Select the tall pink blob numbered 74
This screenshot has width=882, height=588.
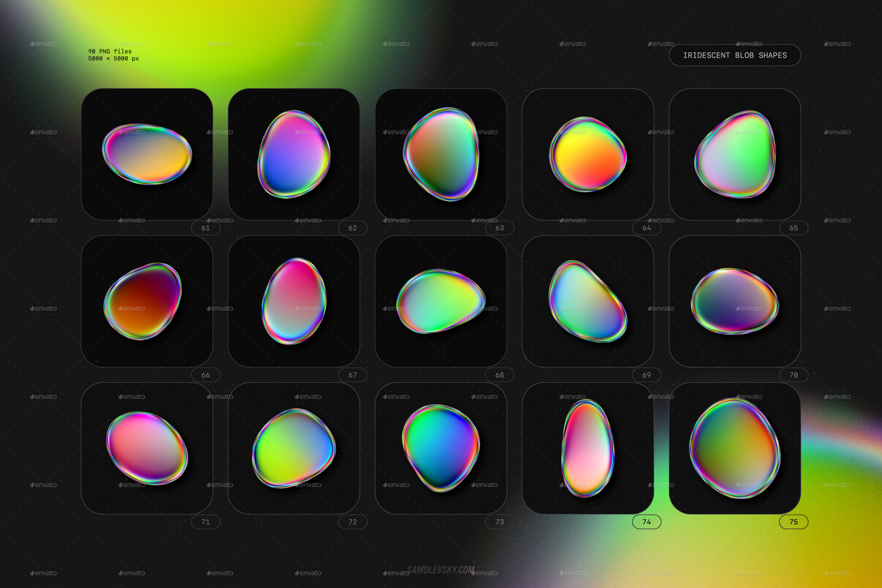(x=588, y=448)
